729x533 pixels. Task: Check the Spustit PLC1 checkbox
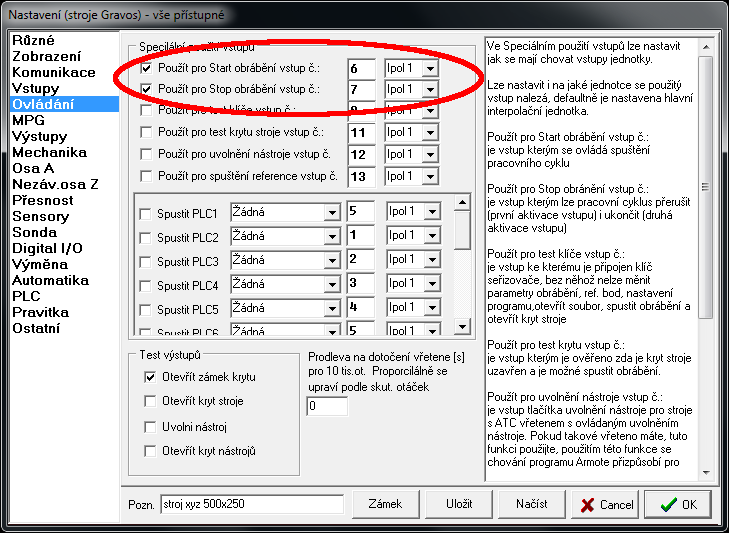click(x=146, y=214)
